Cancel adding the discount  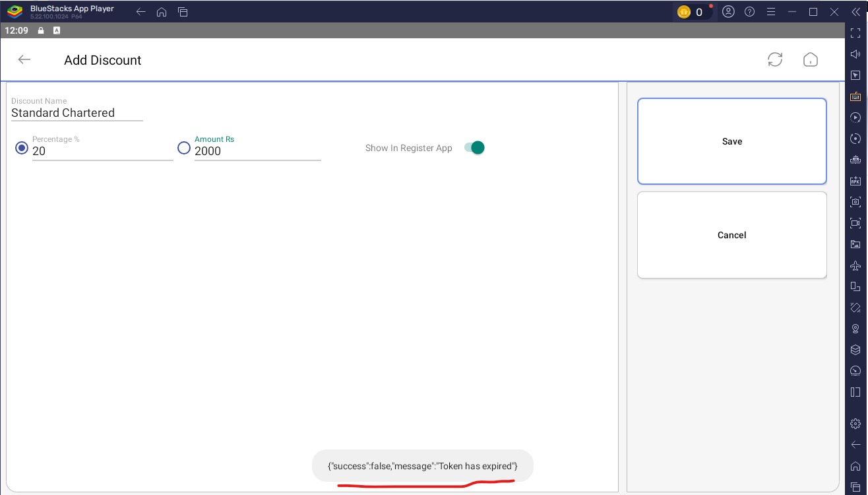click(732, 235)
